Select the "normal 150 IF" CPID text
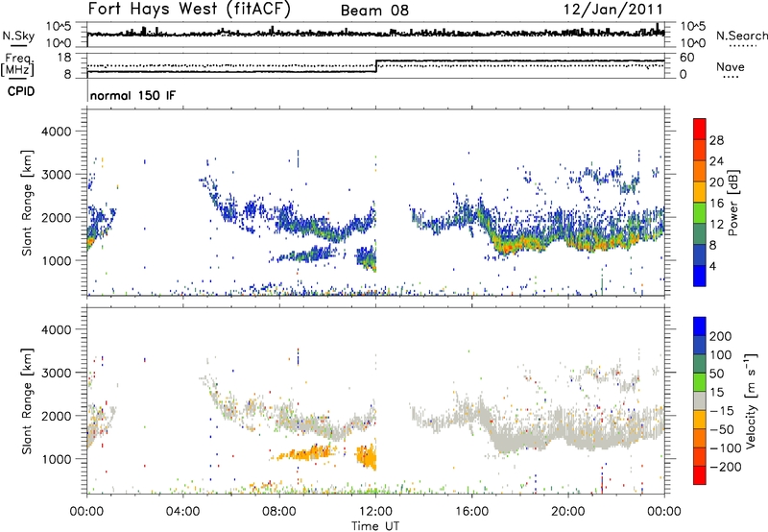The width and height of the screenshot is (768, 532). click(x=132, y=95)
